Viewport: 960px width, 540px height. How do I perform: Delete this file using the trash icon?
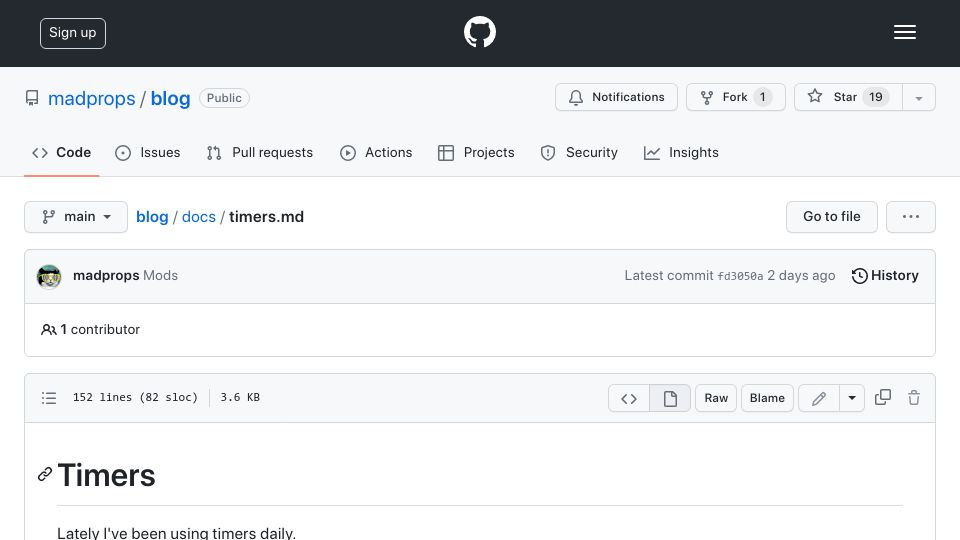coord(913,398)
